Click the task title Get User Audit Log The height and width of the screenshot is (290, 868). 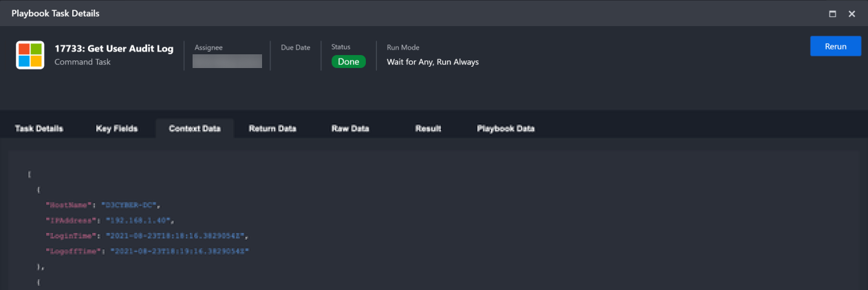[x=114, y=49]
